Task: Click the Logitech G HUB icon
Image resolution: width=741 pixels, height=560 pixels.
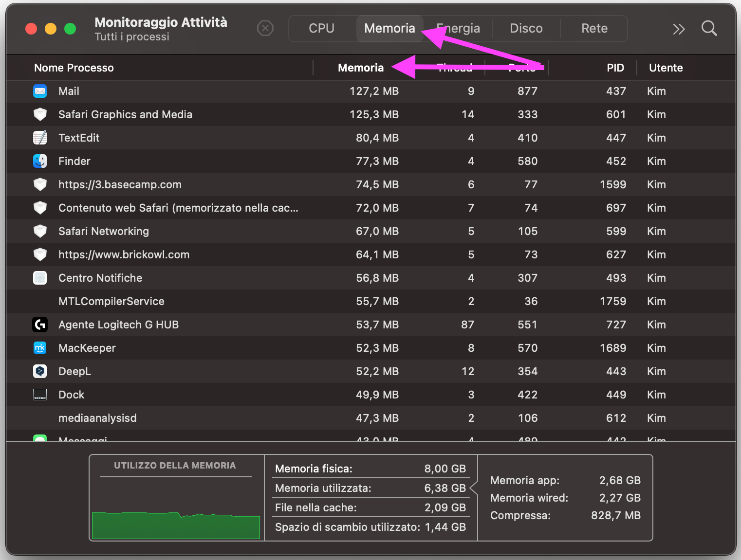Action: [x=40, y=325]
